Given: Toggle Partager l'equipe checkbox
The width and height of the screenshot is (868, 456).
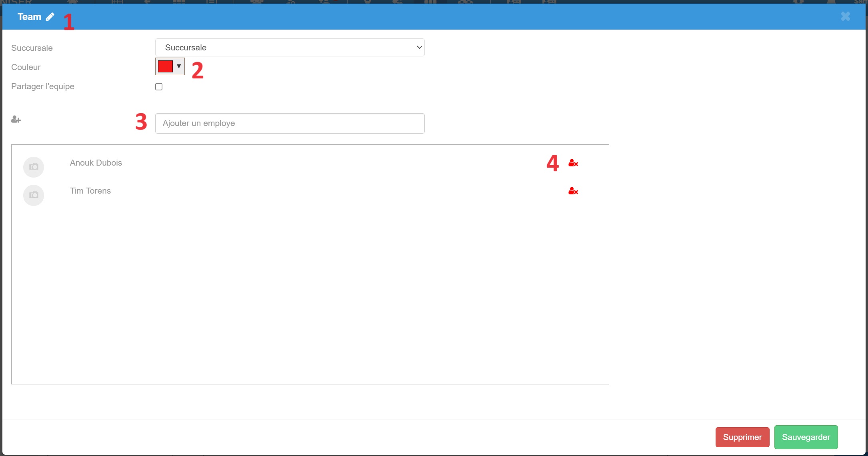Looking at the screenshot, I should pos(159,87).
